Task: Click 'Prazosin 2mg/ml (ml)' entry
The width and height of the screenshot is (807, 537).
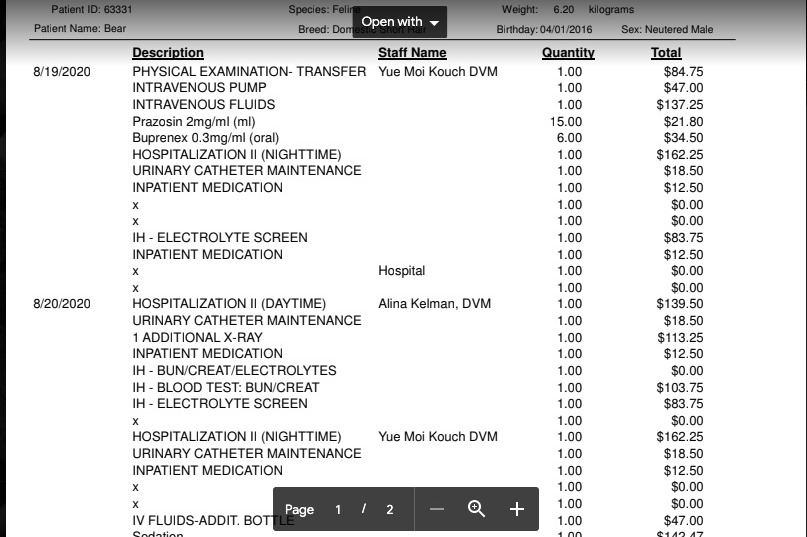Action: (194, 122)
